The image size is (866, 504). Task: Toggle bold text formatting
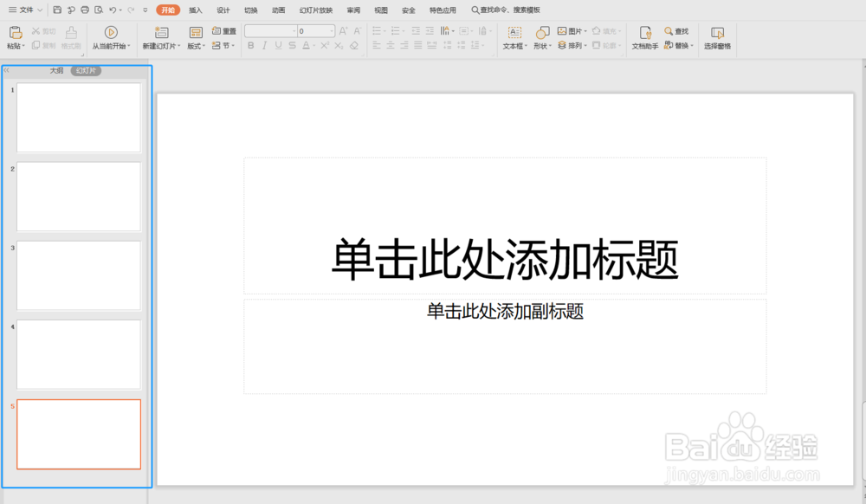point(250,45)
